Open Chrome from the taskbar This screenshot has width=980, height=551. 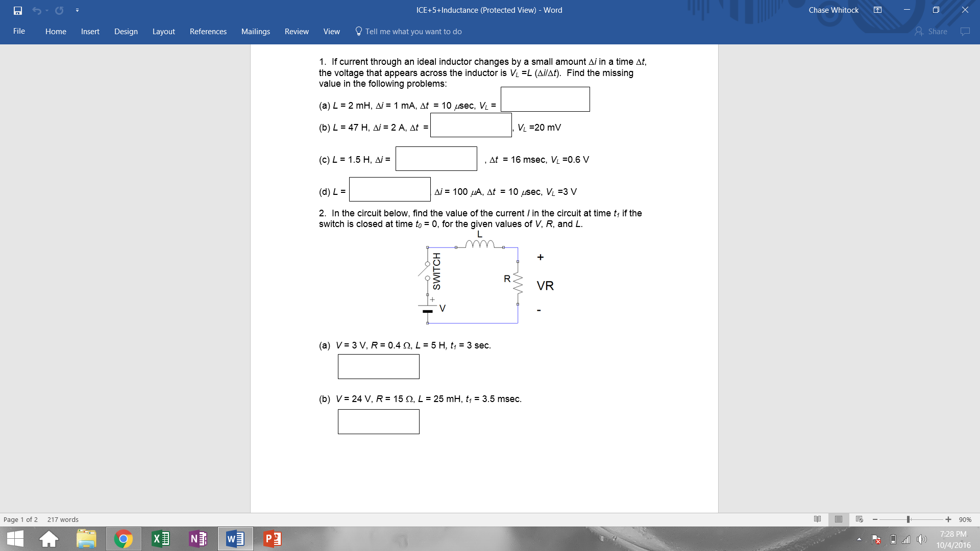click(x=124, y=538)
